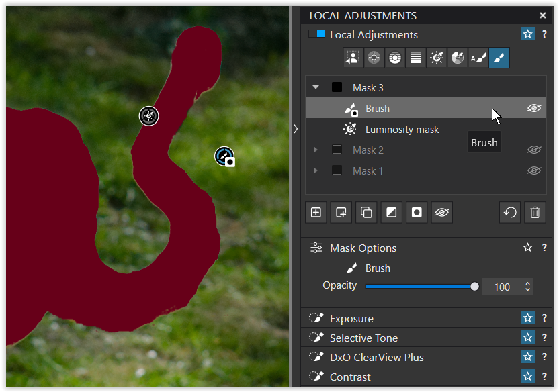Collapse side panel with divider arrow
Screen dimensions: 559x392
coord(296,129)
